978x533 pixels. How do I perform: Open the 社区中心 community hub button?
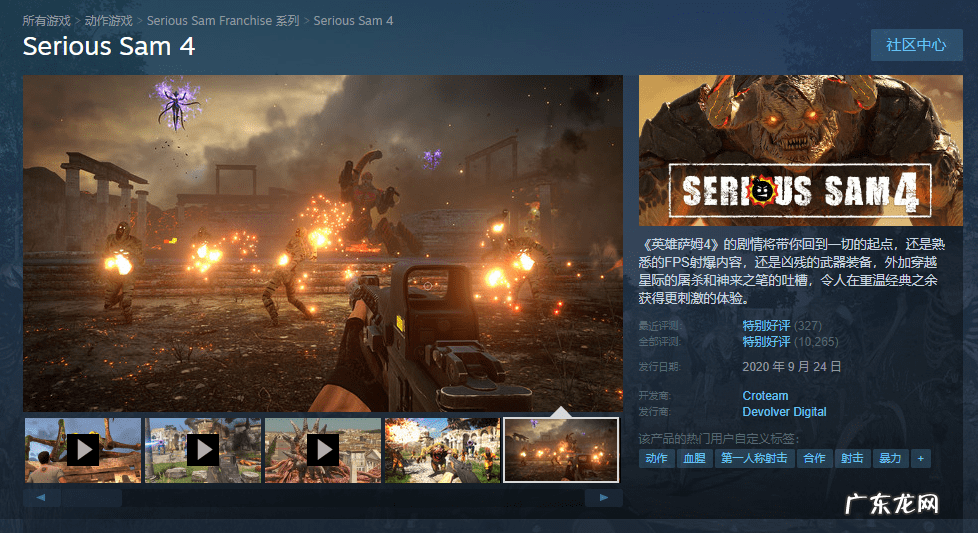coord(916,45)
